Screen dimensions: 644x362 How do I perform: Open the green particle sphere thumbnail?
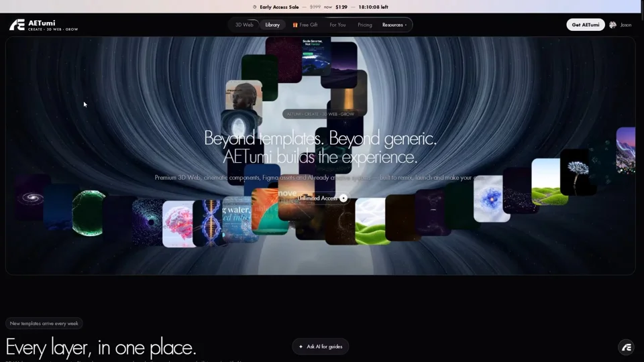pos(87,213)
